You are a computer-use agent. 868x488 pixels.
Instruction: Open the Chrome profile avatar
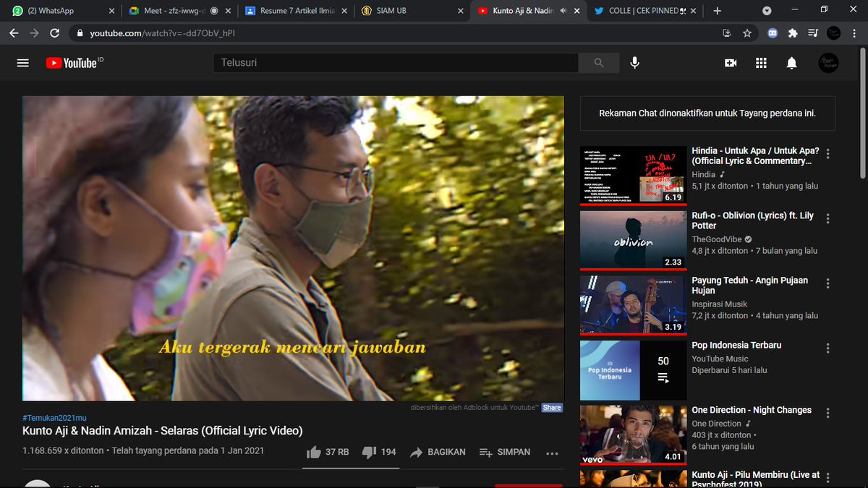[833, 33]
